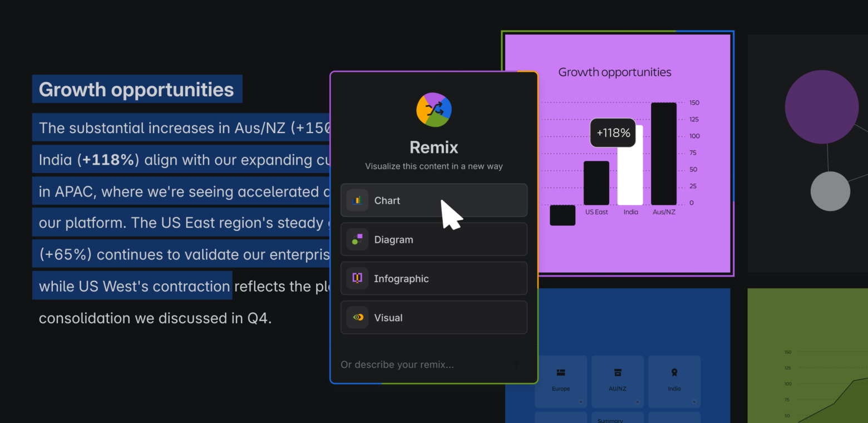Click the colorful Remix logo
Screen dimensions: 868x423
(x=434, y=110)
